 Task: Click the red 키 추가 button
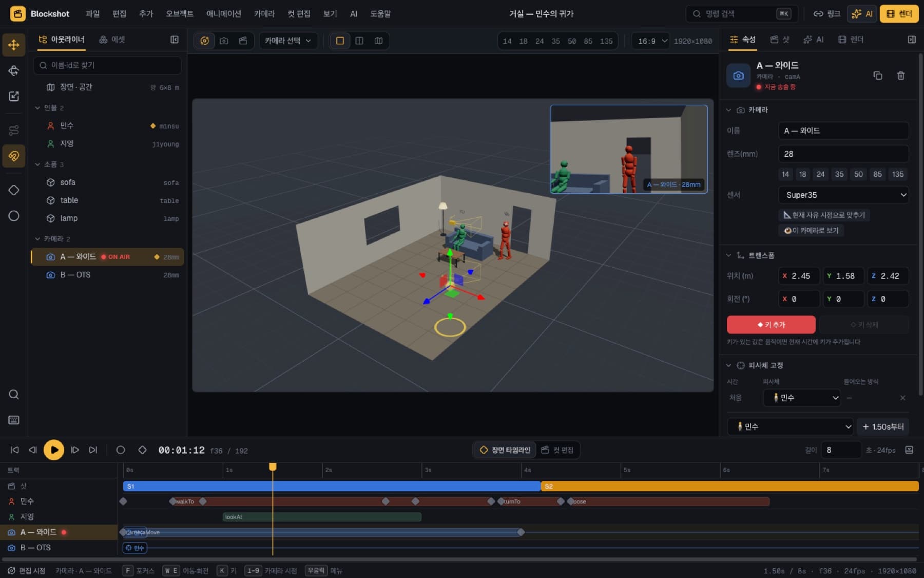point(771,325)
